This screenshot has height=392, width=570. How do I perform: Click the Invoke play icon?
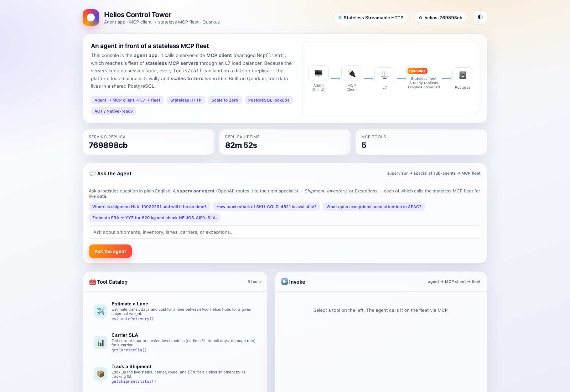[285, 282]
